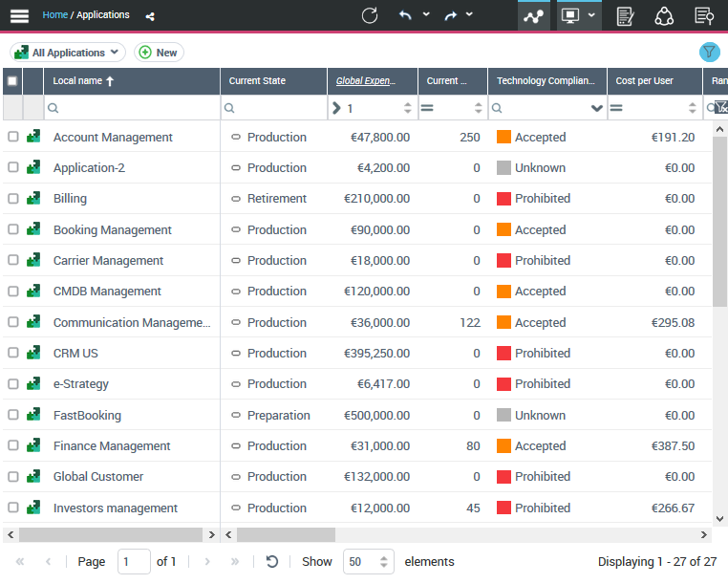Click the redo arrow icon
The width and height of the screenshot is (728, 584).
[450, 15]
